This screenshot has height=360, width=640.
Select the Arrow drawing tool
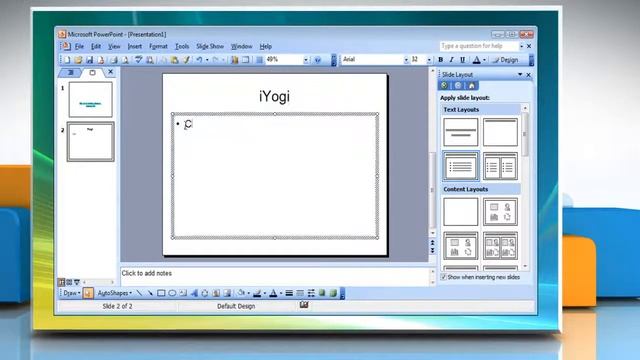coord(150,293)
